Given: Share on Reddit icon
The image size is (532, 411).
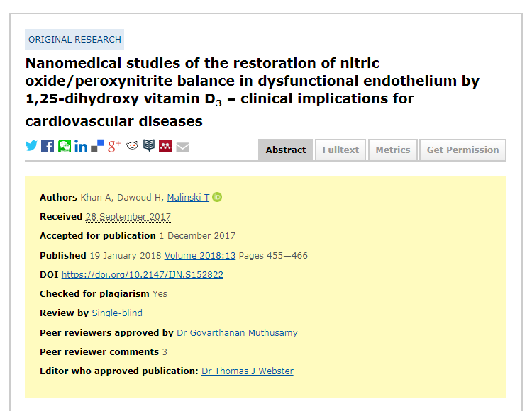Looking at the screenshot, I should (x=132, y=146).
